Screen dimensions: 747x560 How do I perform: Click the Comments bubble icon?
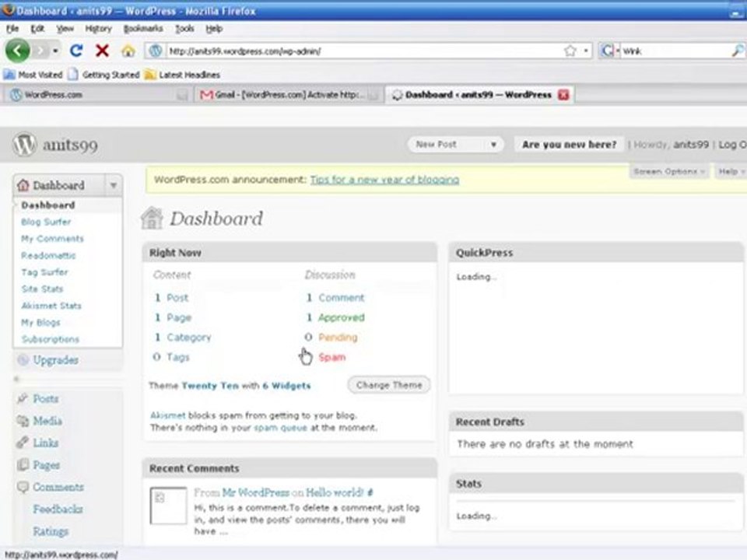point(23,487)
